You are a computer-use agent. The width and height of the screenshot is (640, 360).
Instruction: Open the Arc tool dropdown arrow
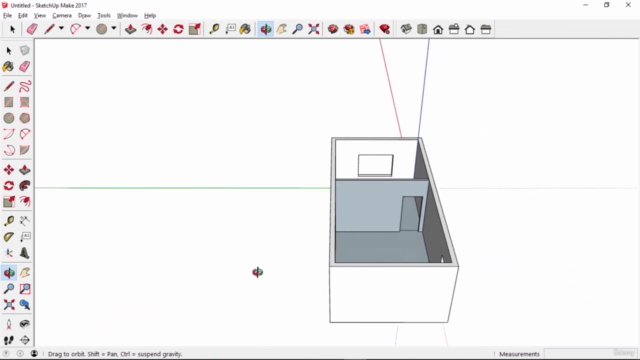click(x=87, y=29)
